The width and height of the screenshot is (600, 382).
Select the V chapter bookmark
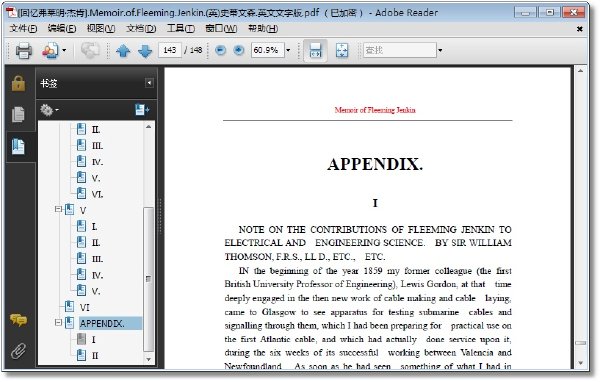[83, 210]
